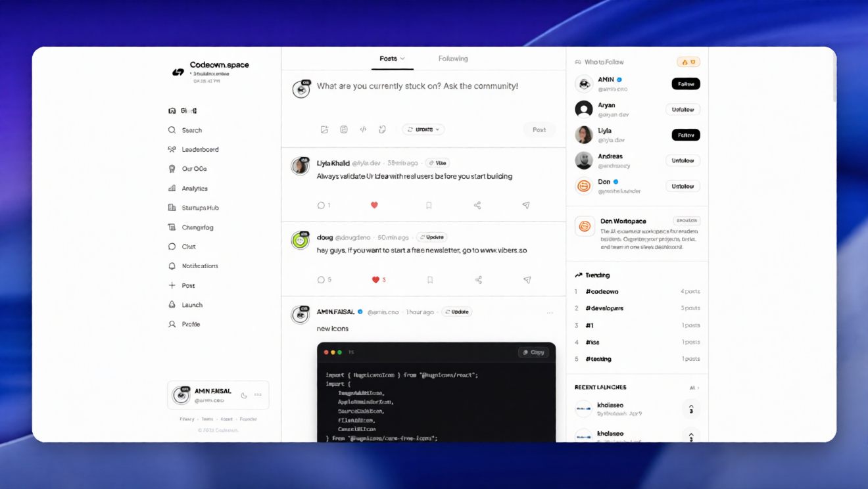Attach an image in the post composer
The image size is (868, 489).
point(324,129)
